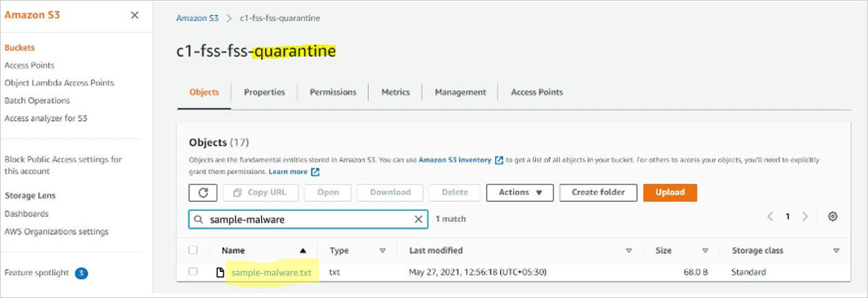
Task: Click page number 1 in pagination
Action: [788, 216]
